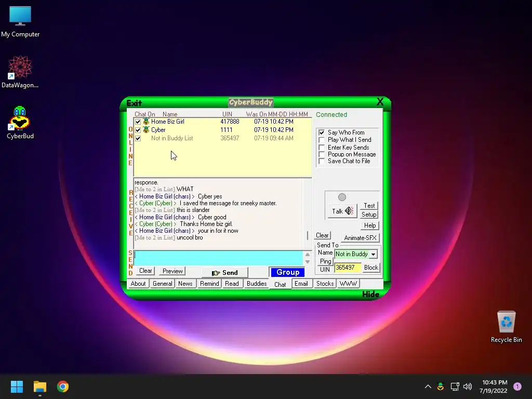Click the Name column header
This screenshot has width=532, height=399.
pyautogui.click(x=170, y=114)
